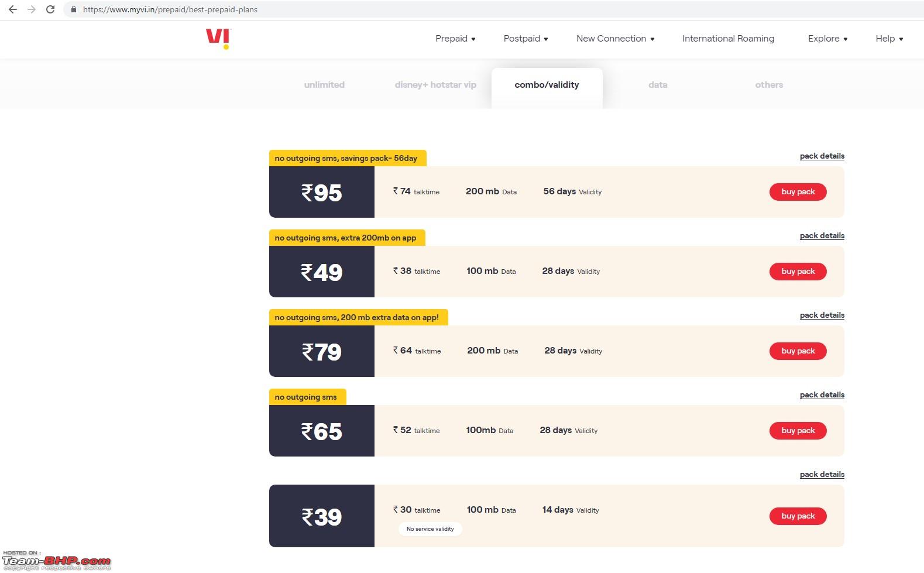Open the others tab
Image resolution: width=924 pixels, height=573 pixels.
(769, 85)
